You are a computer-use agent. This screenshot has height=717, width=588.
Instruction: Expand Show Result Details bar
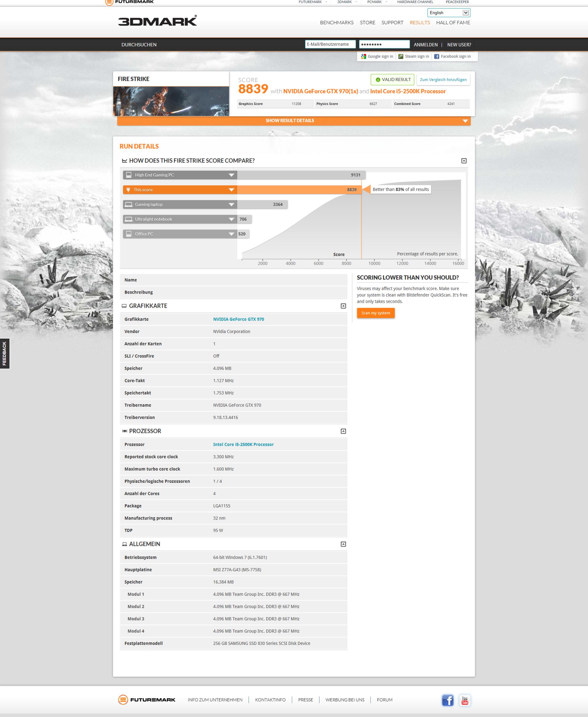coord(294,121)
